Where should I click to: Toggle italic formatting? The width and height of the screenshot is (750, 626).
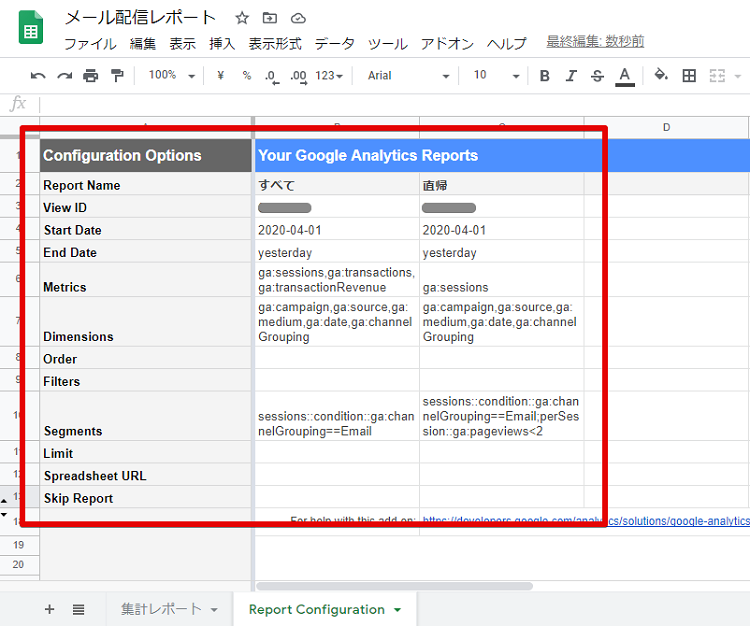(571, 76)
